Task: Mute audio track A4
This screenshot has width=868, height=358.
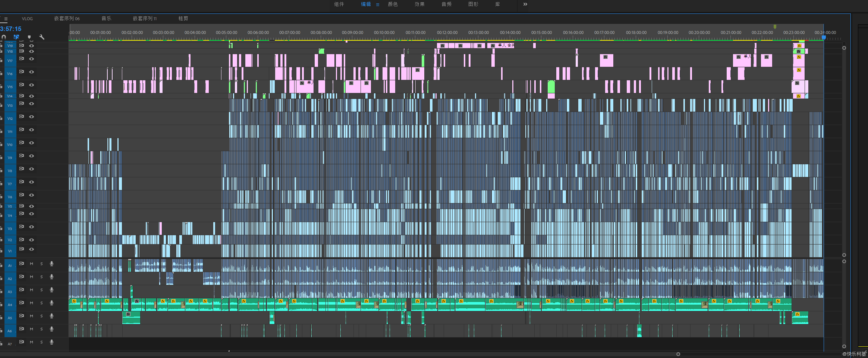Action: pos(32,303)
